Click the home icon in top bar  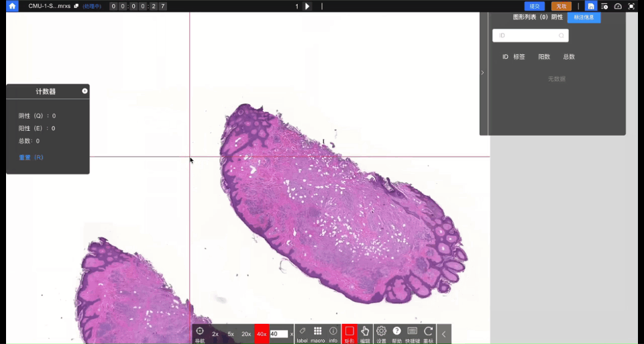[12, 6]
